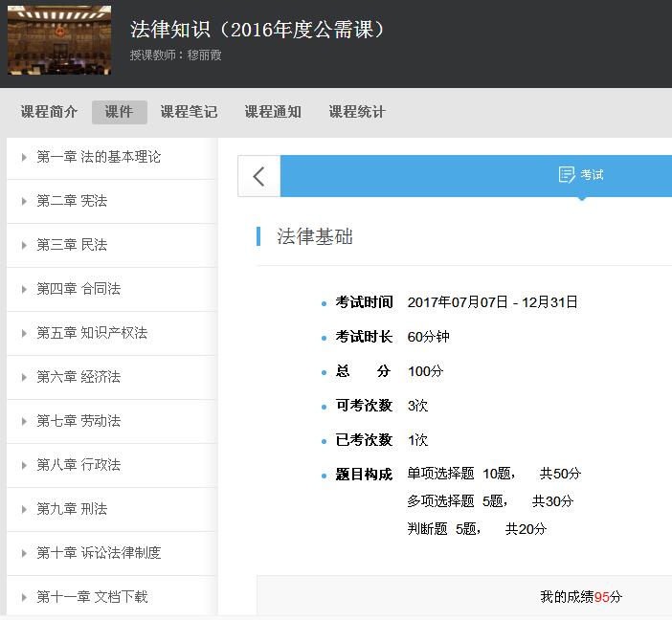Open the 课程简介 tab
The width and height of the screenshot is (672, 620).
tap(50, 112)
